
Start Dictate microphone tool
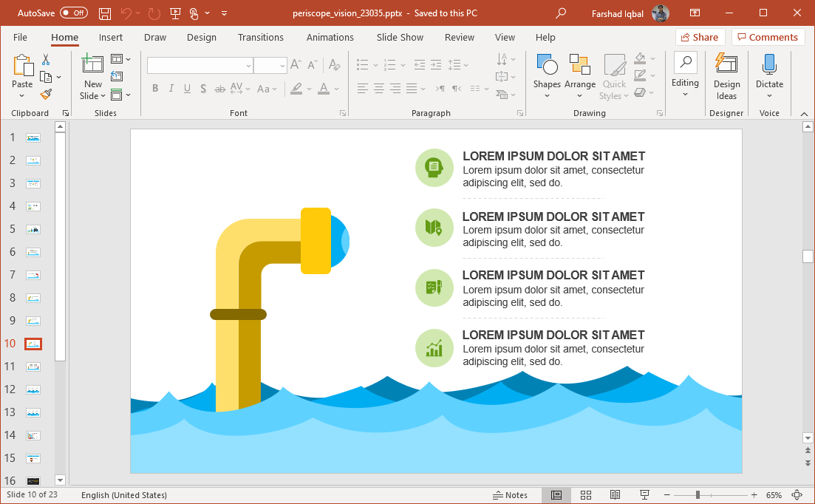769,78
